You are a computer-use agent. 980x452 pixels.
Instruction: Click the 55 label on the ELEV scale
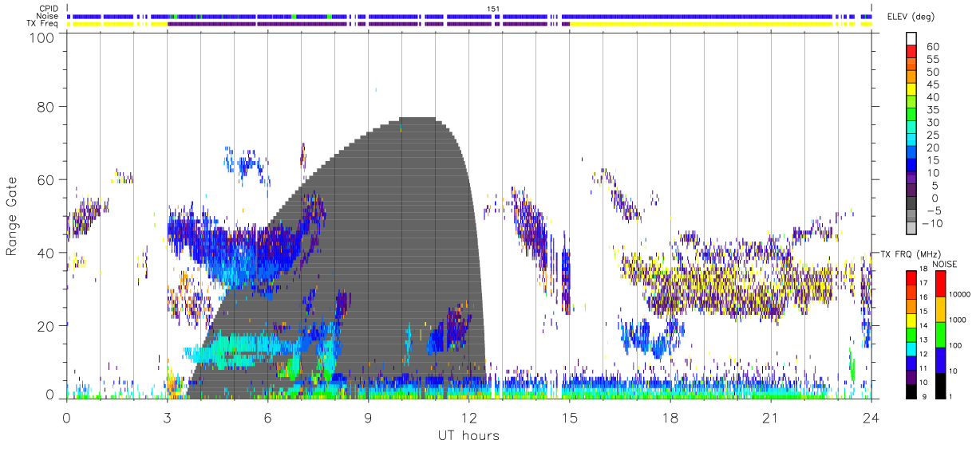(933, 59)
